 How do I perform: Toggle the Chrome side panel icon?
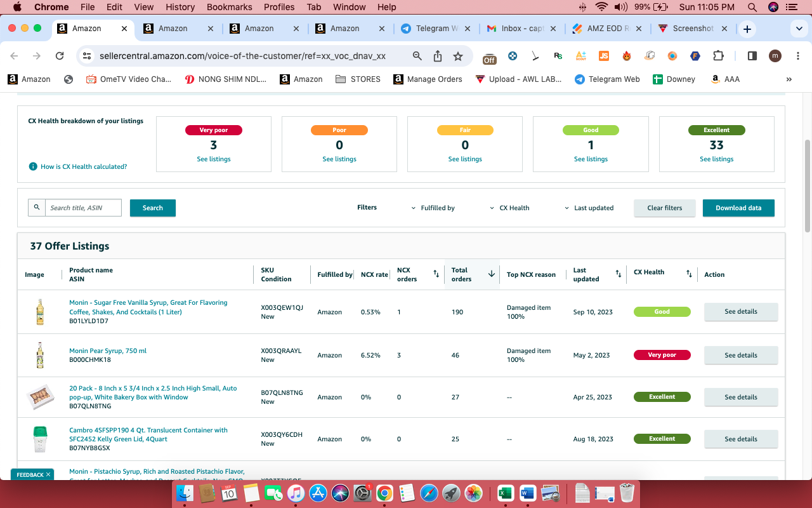[x=752, y=56]
